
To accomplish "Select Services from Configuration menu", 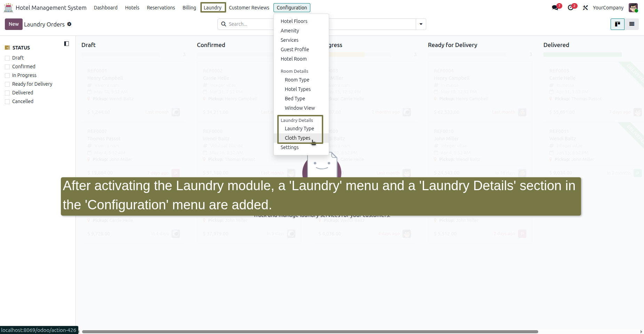I will coord(301,40).
